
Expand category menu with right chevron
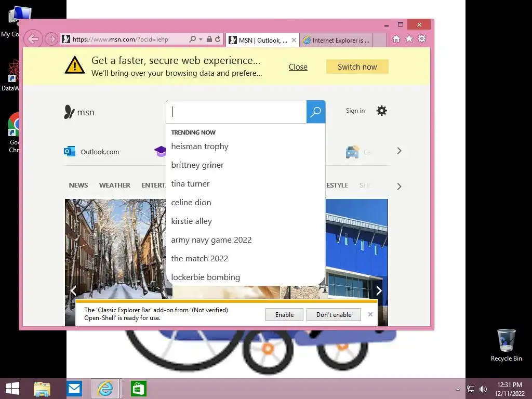tap(399, 187)
